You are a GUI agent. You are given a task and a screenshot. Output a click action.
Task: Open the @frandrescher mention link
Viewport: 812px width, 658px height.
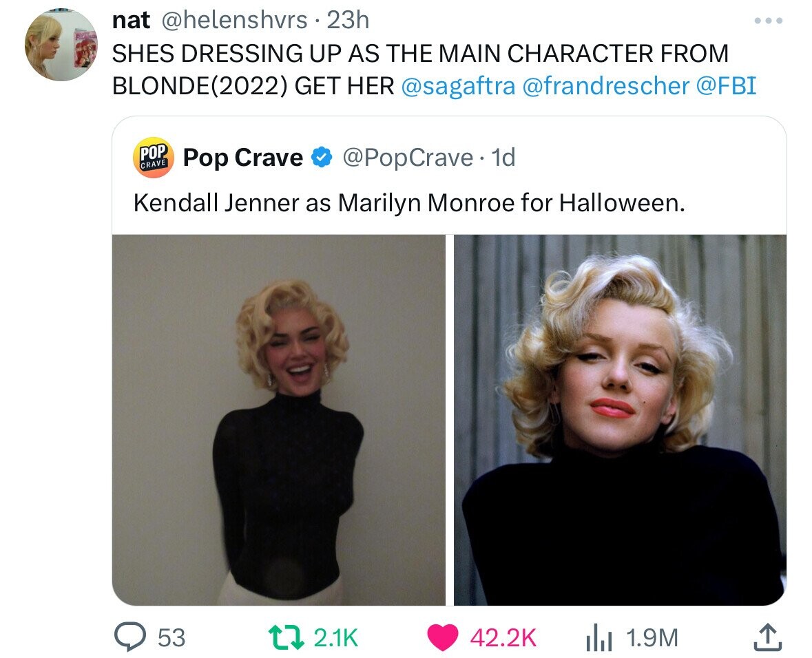(x=606, y=86)
